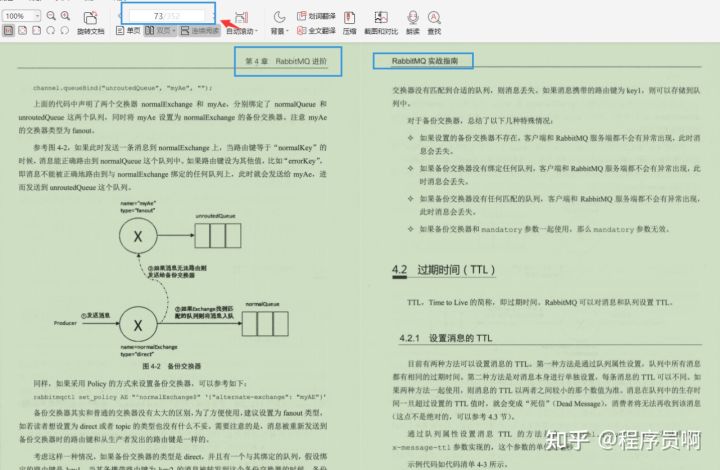This screenshot has width=720, height=470.
Task: Click the 朗读 read aloud microphone icon
Action: click(413, 18)
